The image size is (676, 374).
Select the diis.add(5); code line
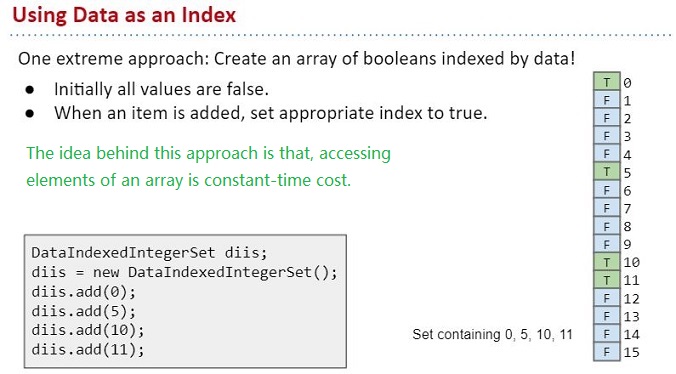coord(84,311)
